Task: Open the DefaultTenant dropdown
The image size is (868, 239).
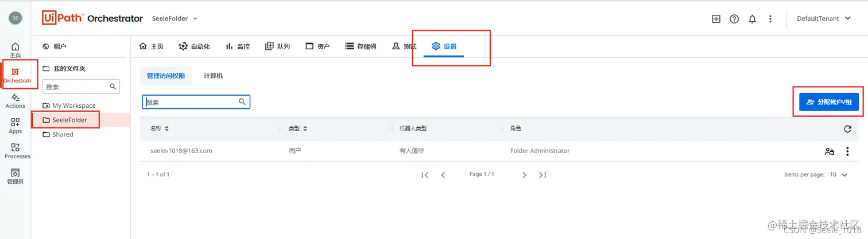Action: (823, 18)
